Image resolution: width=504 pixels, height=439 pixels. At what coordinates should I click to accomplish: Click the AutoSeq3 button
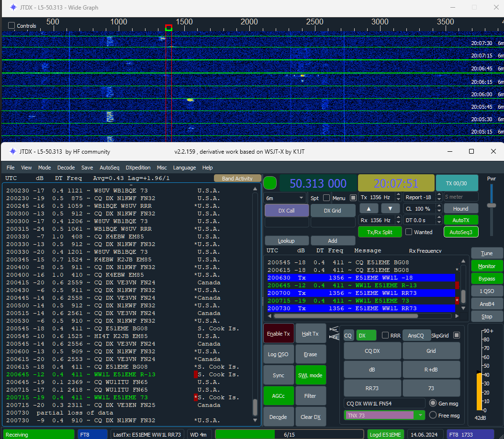tap(460, 232)
